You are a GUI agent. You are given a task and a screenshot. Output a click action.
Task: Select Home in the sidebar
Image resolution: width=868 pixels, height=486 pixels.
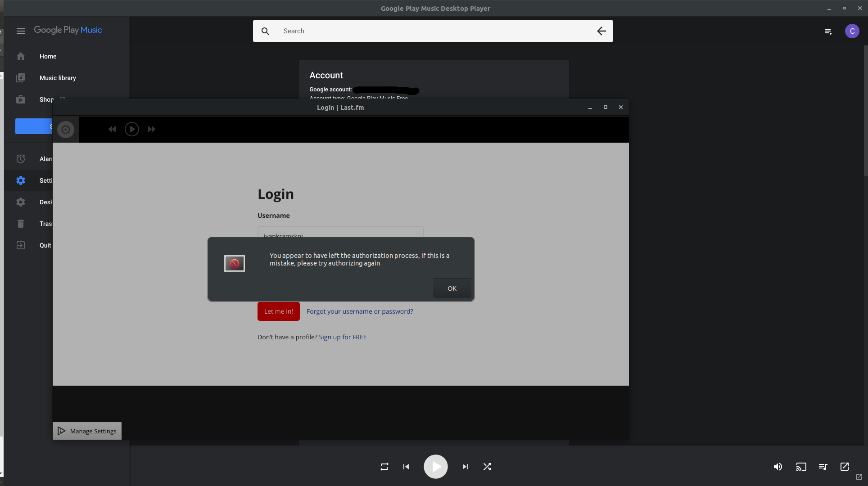coord(48,56)
